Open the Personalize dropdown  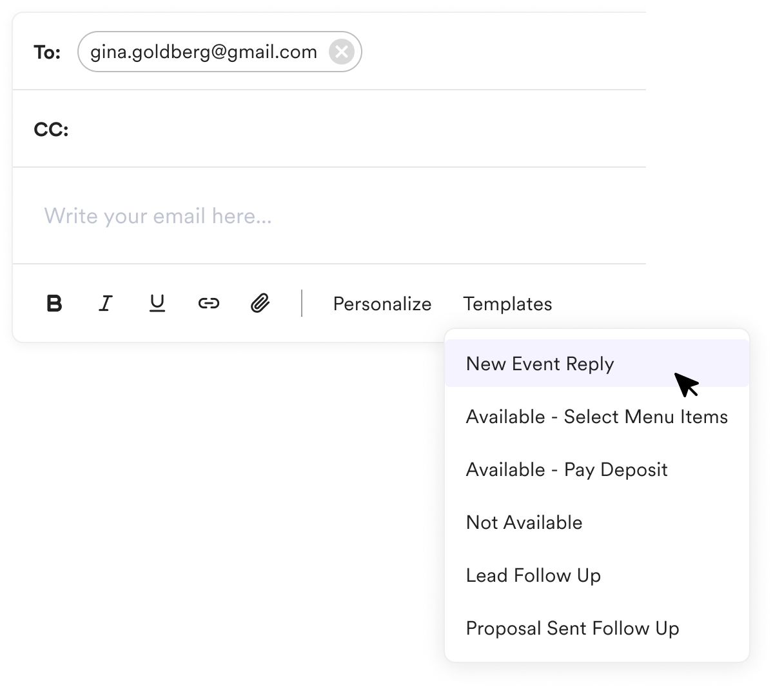382,304
